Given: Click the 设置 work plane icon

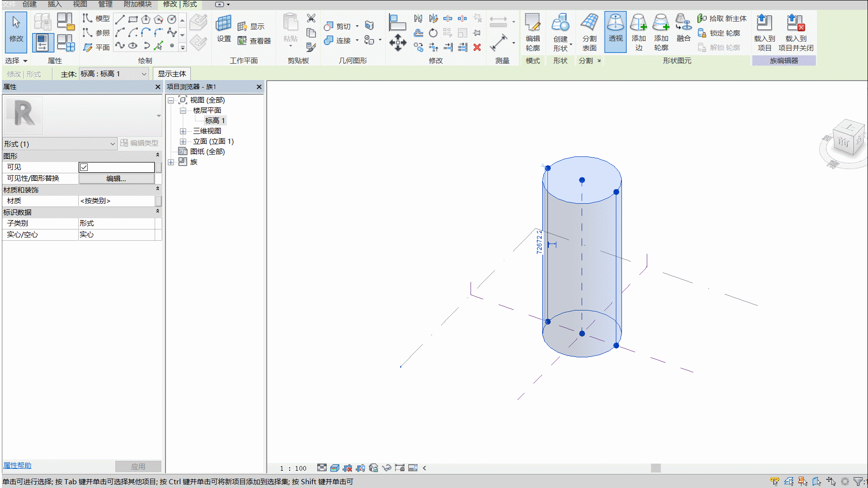Looking at the screenshot, I should (224, 29).
